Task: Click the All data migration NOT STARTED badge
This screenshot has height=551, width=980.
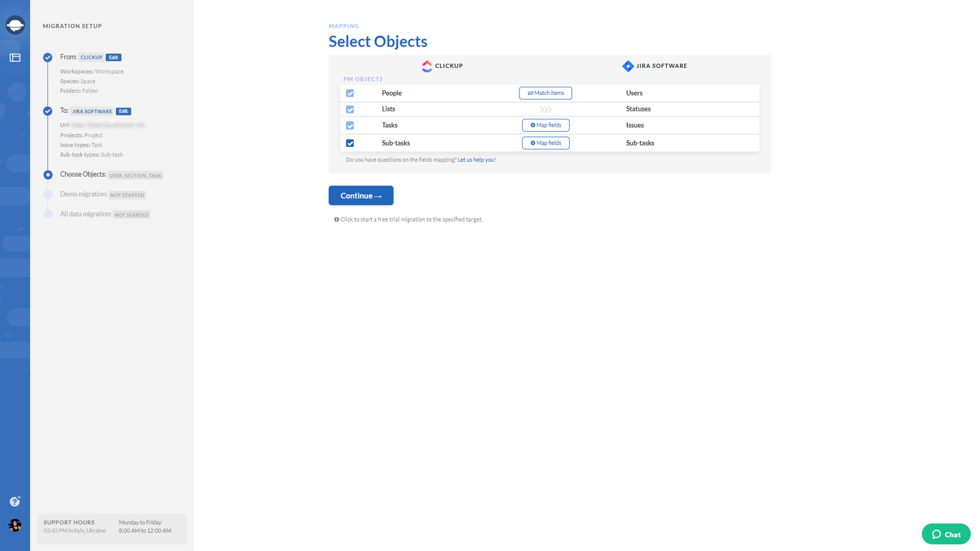Action: point(132,215)
